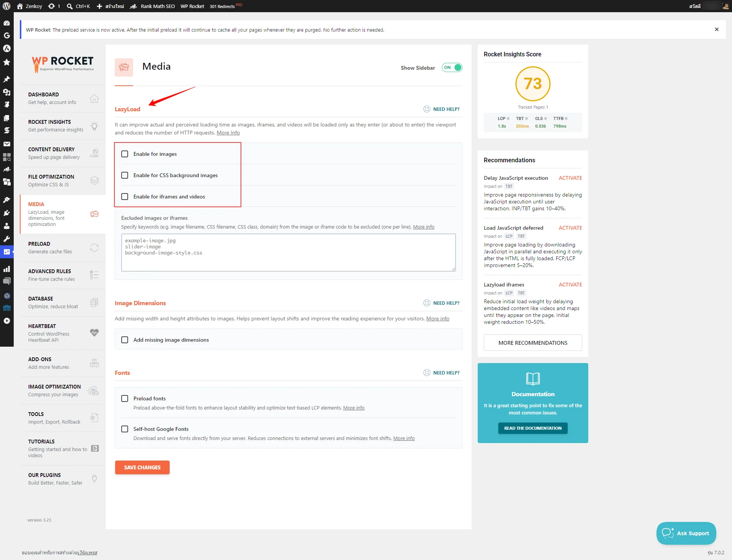Open the bar chart analytics icon in sidebar

click(6, 269)
